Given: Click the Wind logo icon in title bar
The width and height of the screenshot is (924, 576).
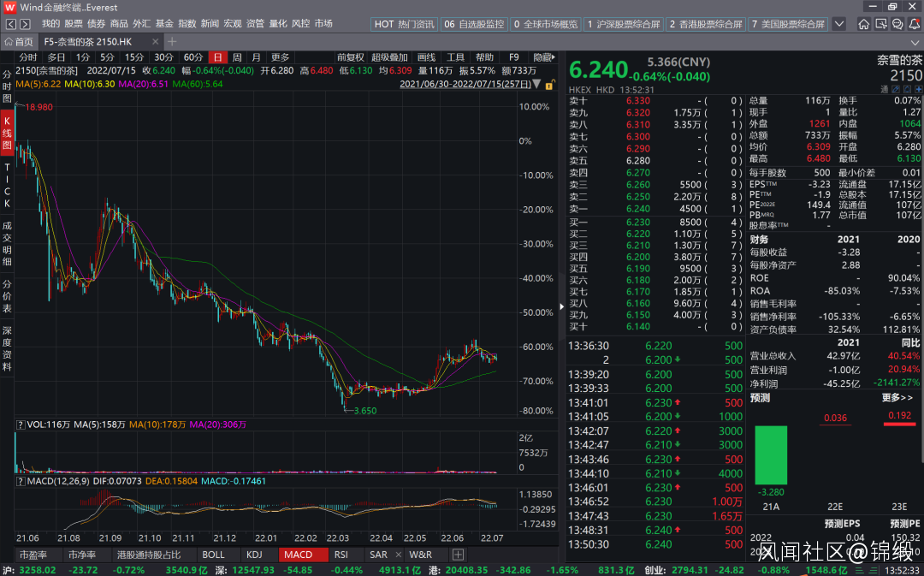Looking at the screenshot, I should coord(9,8).
